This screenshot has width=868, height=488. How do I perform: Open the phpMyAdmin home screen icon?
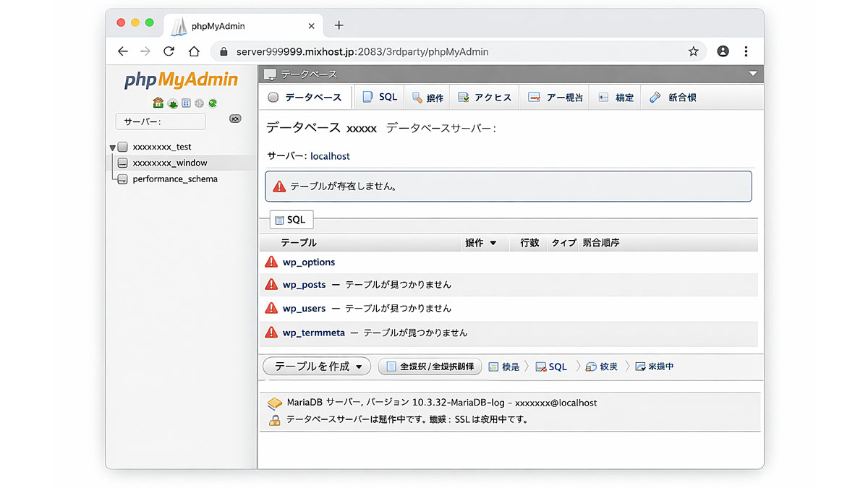pos(158,103)
